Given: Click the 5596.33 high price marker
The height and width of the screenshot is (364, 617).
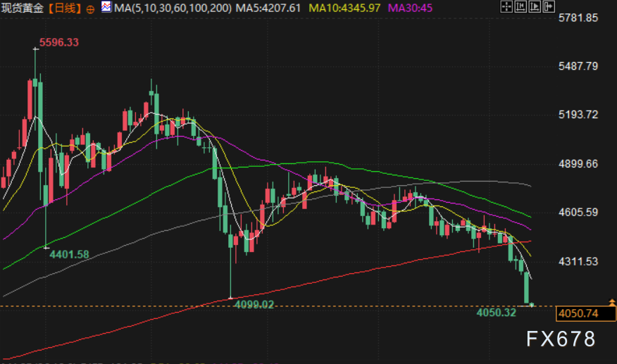Looking at the screenshot, I should (59, 42).
